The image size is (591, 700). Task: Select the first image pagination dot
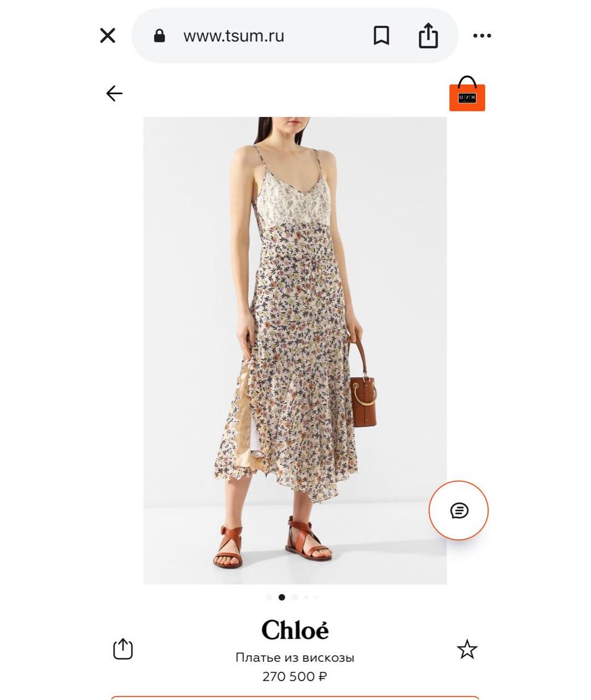tap(269, 597)
